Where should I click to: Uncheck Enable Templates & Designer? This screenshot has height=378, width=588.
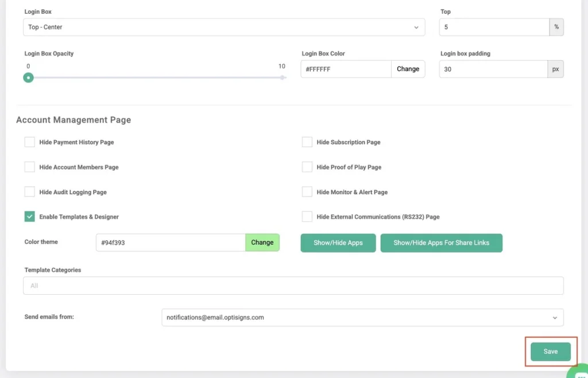coord(30,217)
